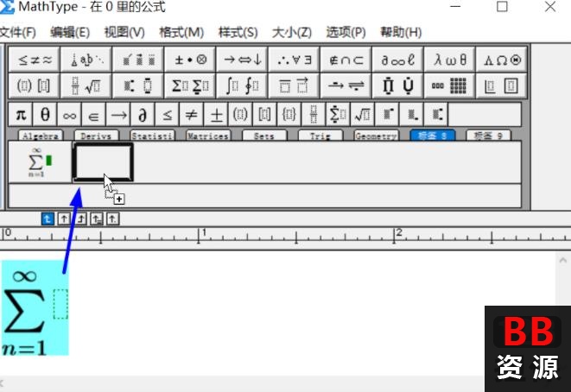Open the box templates palette
Image resolution: width=571 pixels, height=392 pixels.
(502, 85)
